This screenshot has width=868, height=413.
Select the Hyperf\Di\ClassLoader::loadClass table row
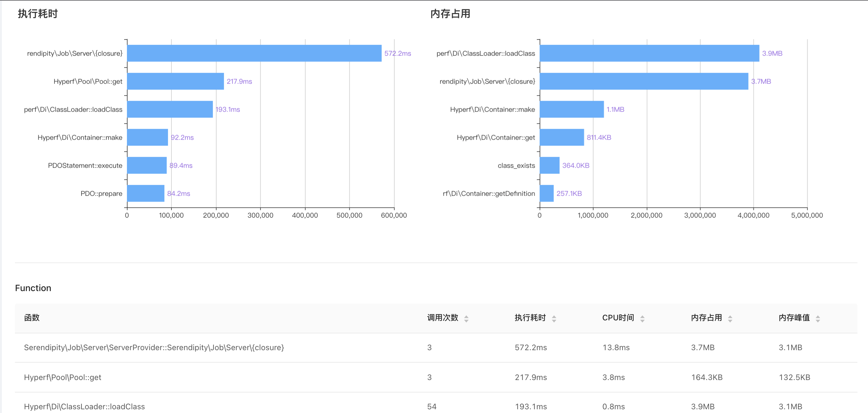(84, 406)
